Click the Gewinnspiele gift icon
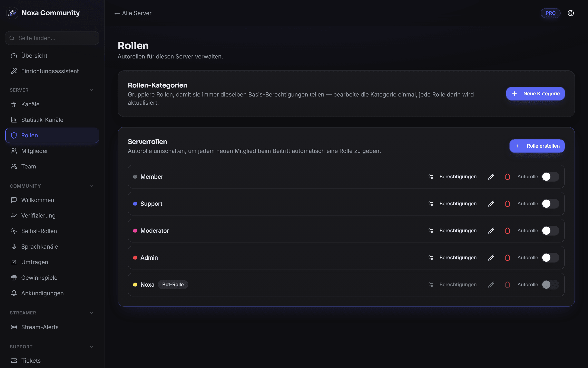This screenshot has height=368, width=588. pyautogui.click(x=14, y=278)
